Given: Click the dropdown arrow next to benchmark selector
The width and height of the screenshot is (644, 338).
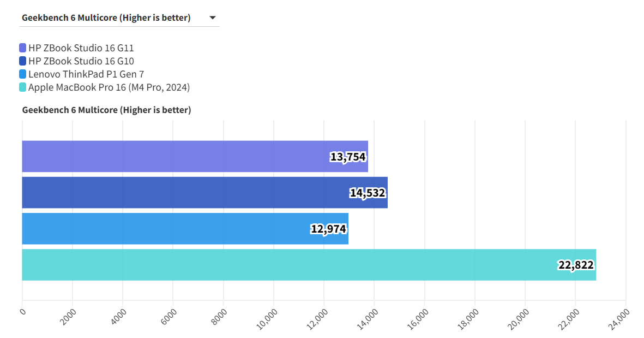Looking at the screenshot, I should click(213, 17).
